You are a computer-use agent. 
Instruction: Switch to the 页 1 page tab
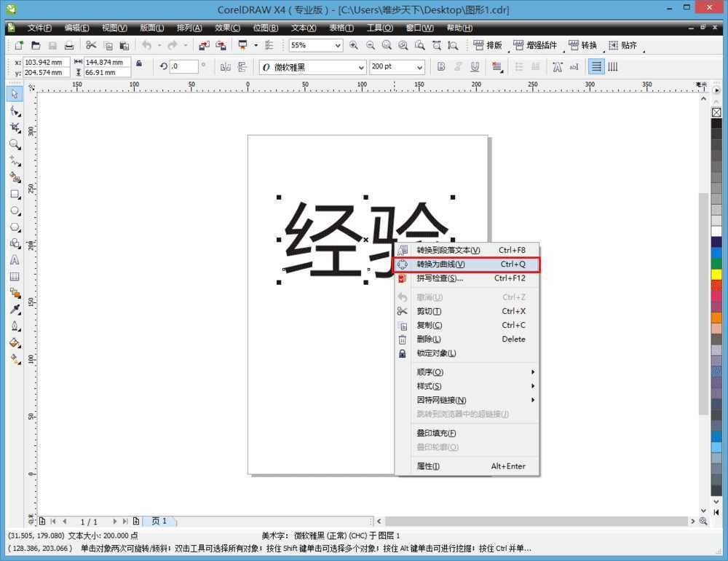(161, 521)
